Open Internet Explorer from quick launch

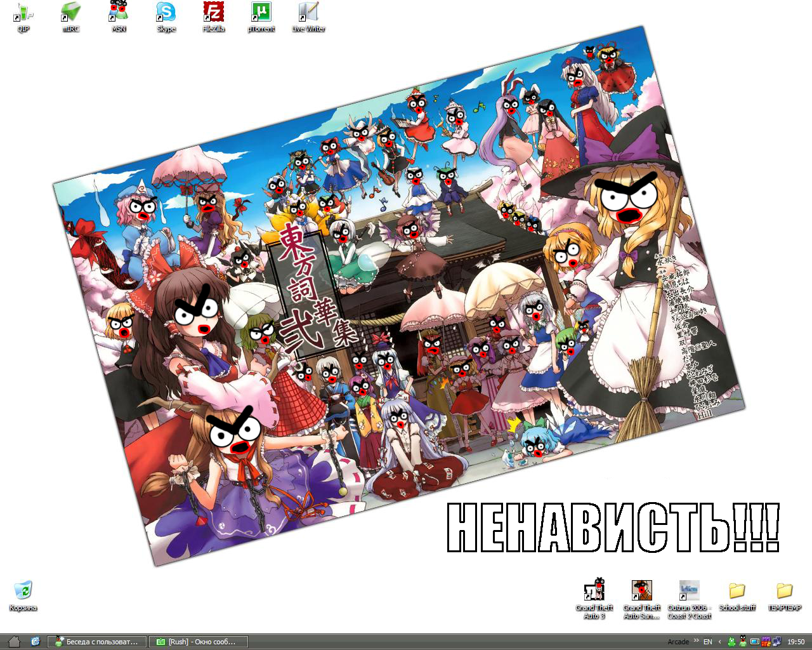pyautogui.click(x=35, y=642)
